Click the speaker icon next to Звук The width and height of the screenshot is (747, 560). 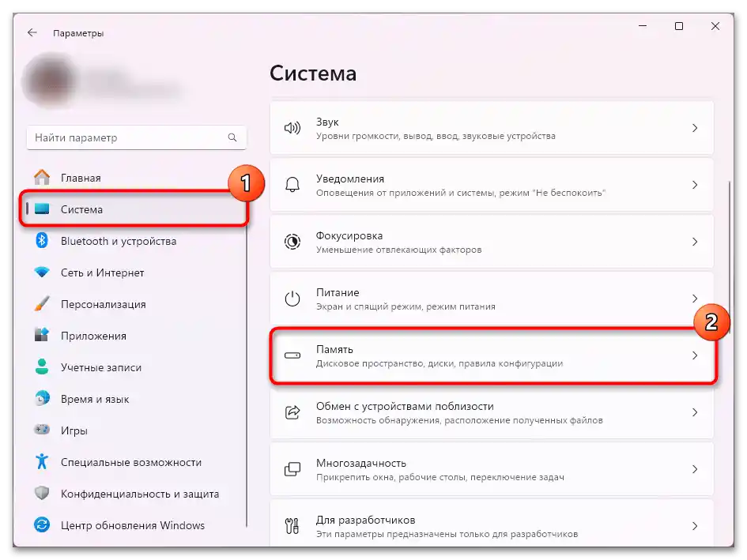293,127
